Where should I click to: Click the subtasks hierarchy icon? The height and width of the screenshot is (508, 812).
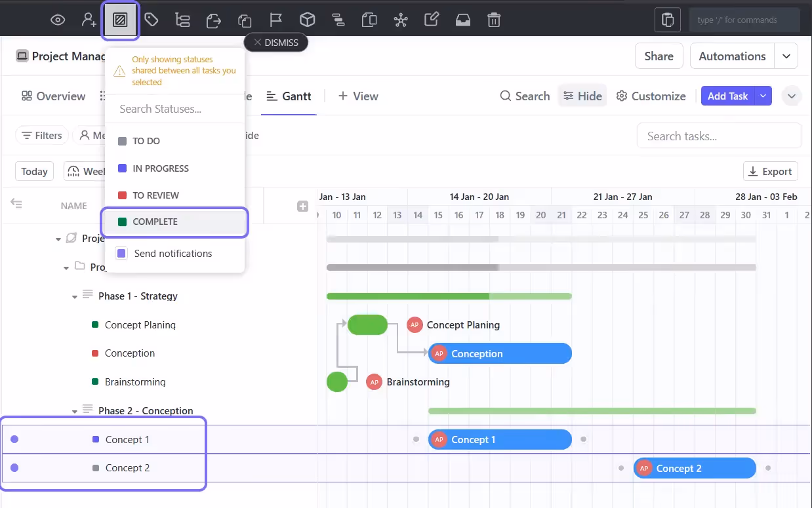point(182,20)
